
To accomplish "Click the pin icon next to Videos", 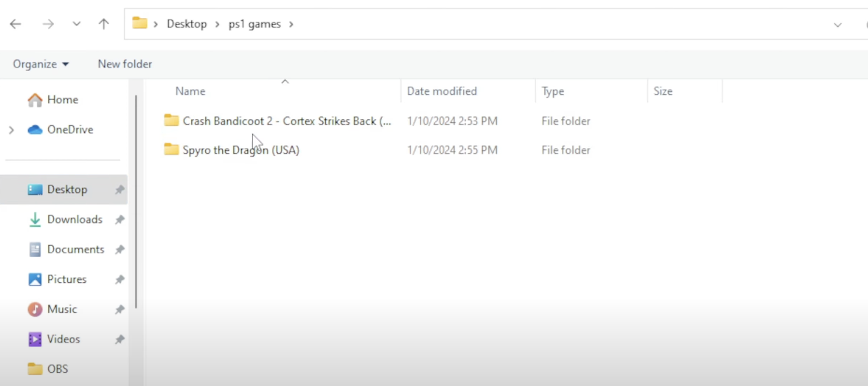I will 120,339.
